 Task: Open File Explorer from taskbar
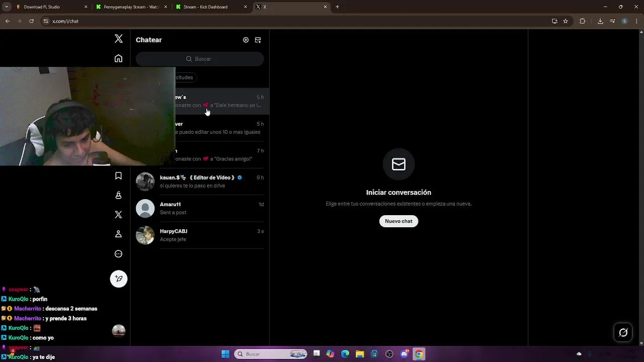tap(360, 354)
